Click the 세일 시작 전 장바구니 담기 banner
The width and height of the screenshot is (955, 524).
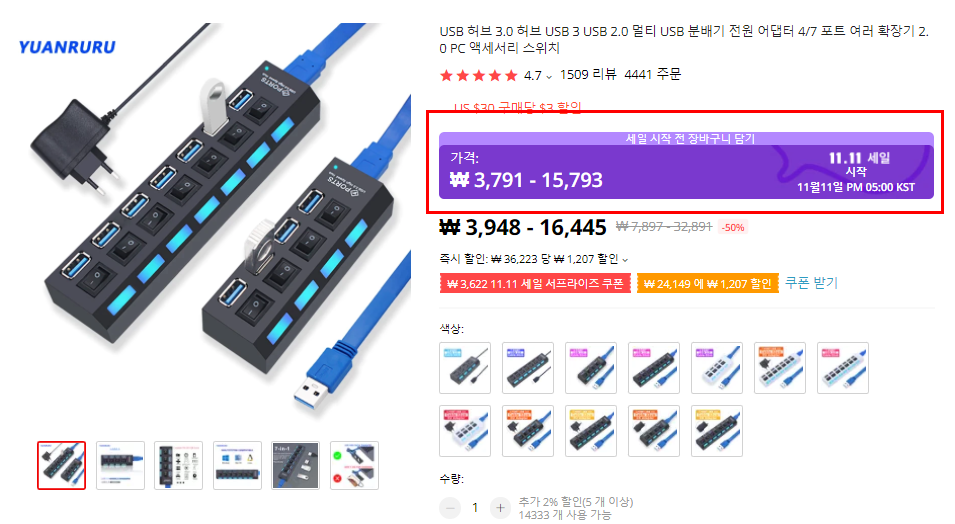pyautogui.click(x=686, y=138)
